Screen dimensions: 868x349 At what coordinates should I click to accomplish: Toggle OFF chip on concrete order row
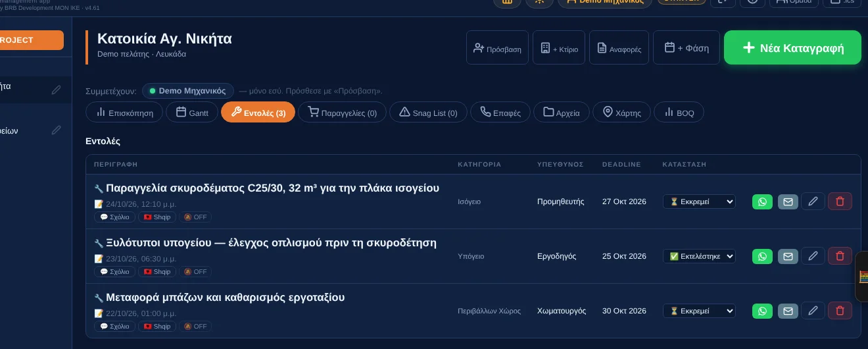coord(195,217)
